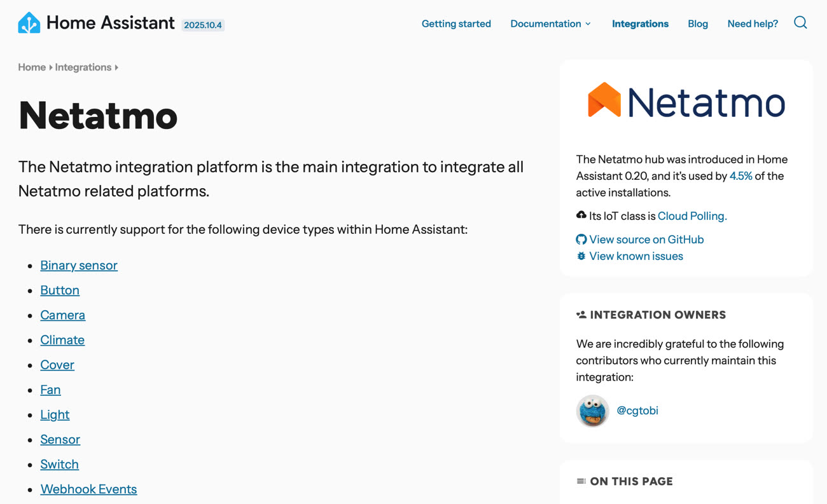This screenshot has height=504, width=827.
Task: Navigate to Home in the breadcrumb
Action: tap(32, 67)
